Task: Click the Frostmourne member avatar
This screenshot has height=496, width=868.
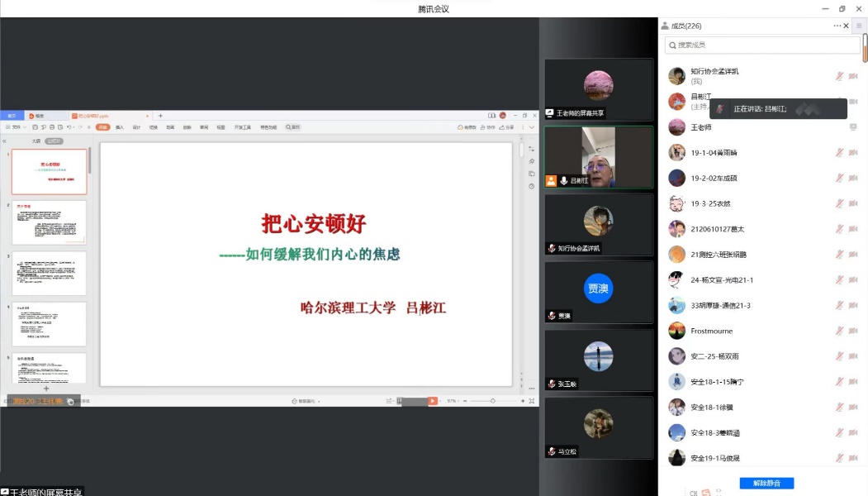Action: (676, 331)
